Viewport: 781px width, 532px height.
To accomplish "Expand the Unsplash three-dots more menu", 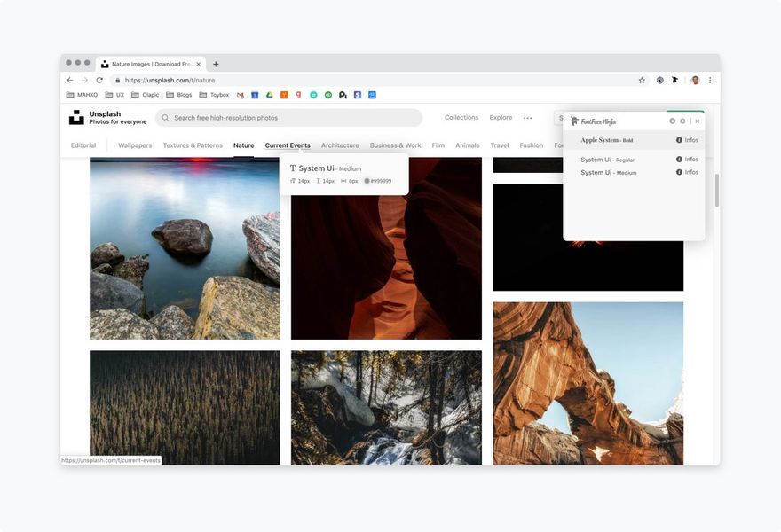I will click(527, 118).
